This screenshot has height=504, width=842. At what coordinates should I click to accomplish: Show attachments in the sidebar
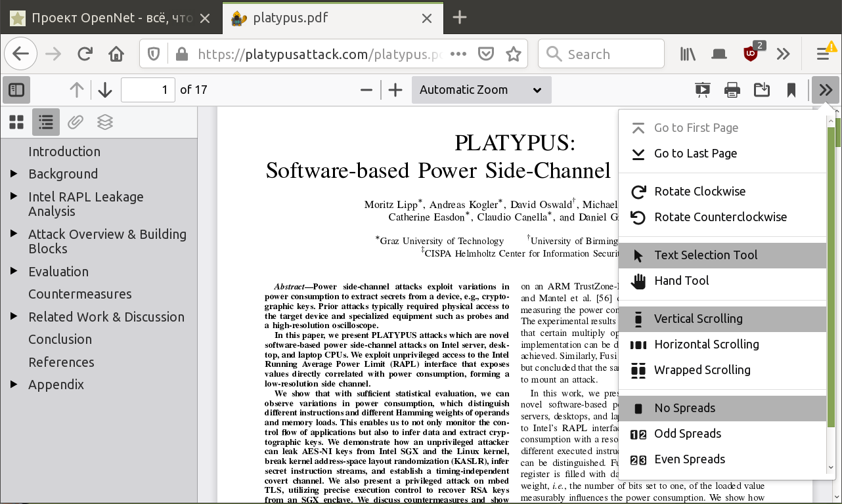tap(76, 122)
